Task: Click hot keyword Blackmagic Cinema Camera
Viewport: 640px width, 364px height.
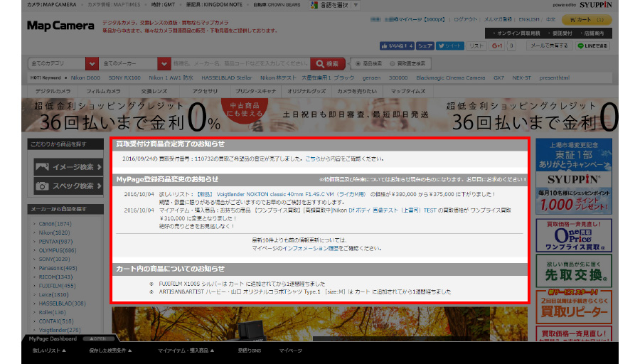Action: point(451,78)
